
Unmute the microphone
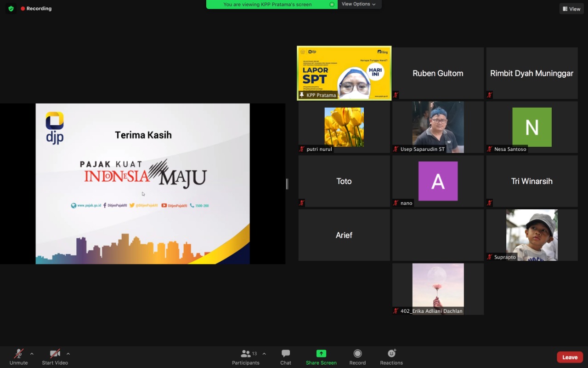(x=19, y=356)
